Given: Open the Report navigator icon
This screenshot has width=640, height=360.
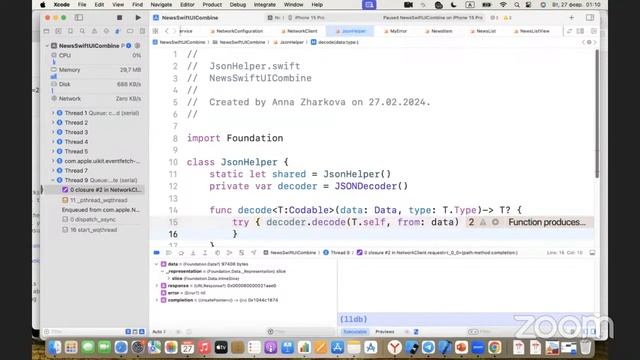Looking at the screenshot, I should [x=142, y=31].
